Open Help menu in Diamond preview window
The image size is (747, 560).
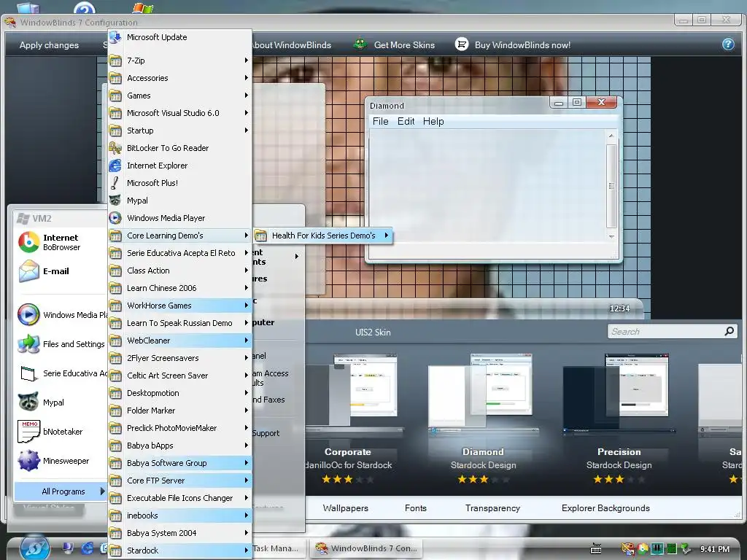tap(433, 122)
